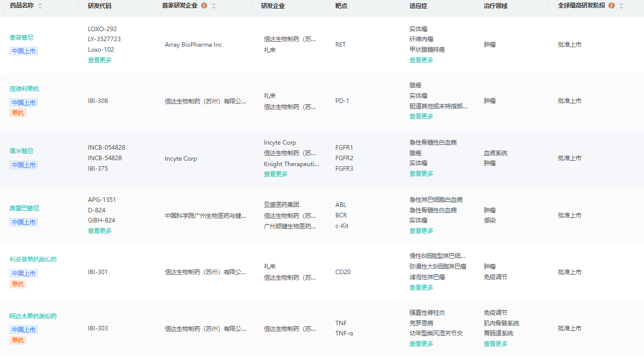Viewport: 644px width, 361px height.
Task: Select 肌肉骨骼系统 therapy area
Action: pyautogui.click(x=502, y=323)
